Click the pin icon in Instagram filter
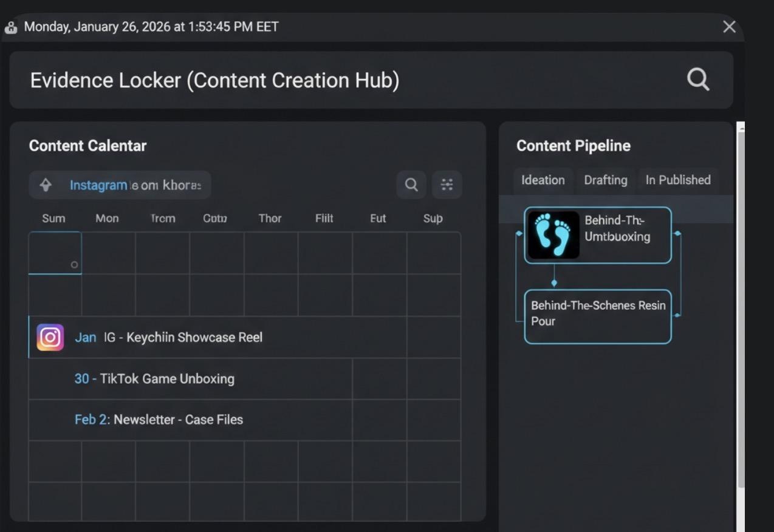The image size is (774, 532). click(46, 185)
